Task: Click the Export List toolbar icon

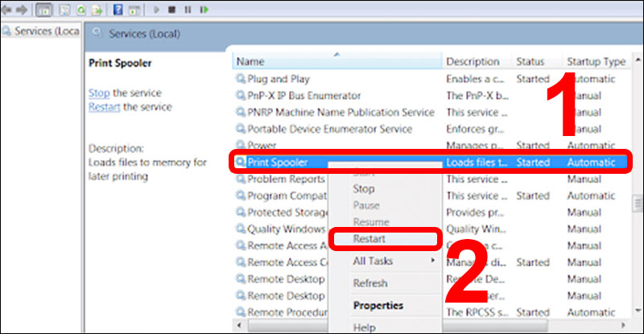Action: tap(97, 10)
